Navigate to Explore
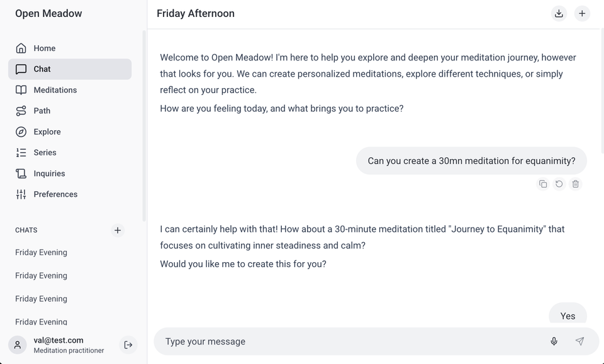 pyautogui.click(x=47, y=132)
